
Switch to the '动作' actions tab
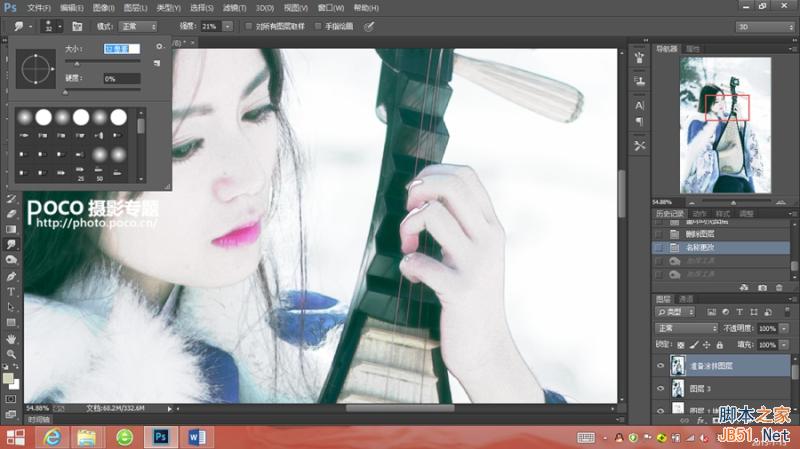pyautogui.click(x=699, y=214)
